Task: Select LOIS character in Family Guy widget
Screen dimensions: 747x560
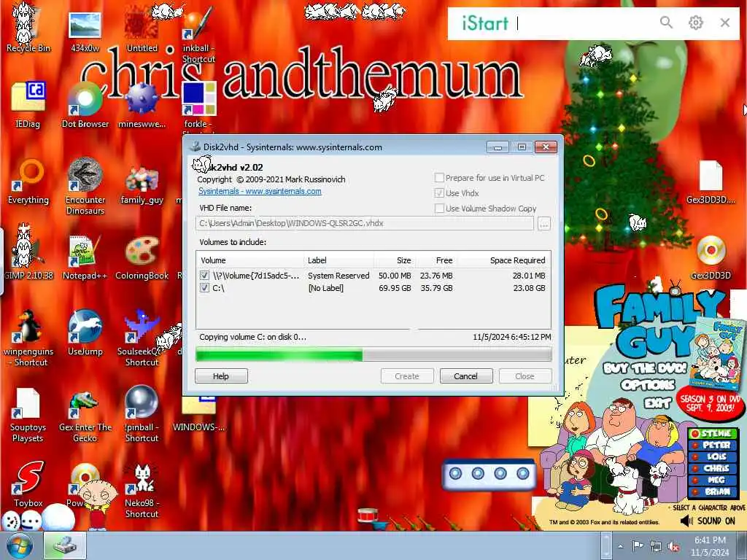Action: click(713, 456)
